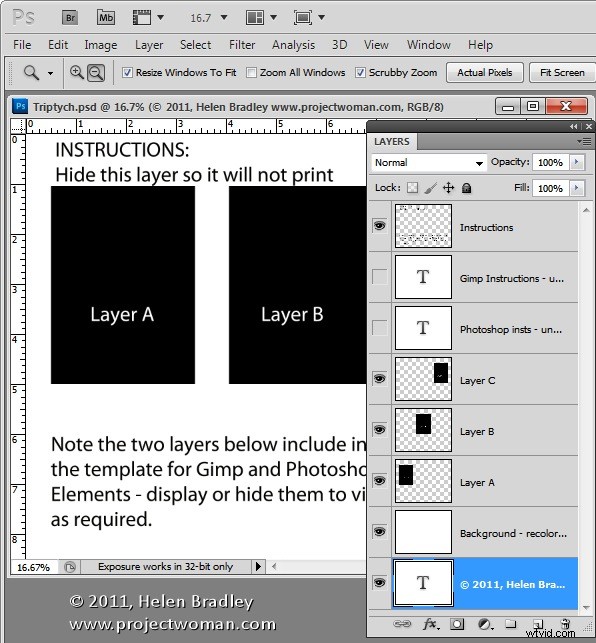The image size is (596, 643).
Task: Toggle Lock all padlock icon
Action: [466, 188]
